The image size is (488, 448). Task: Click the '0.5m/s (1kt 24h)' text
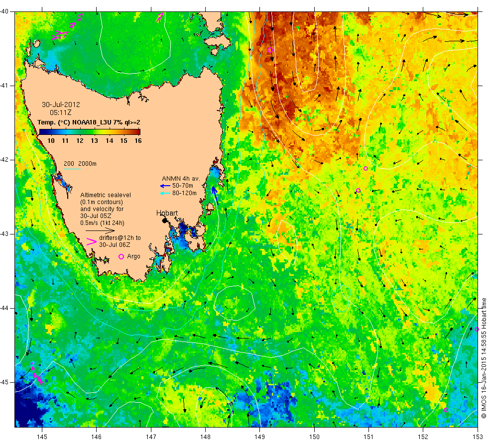[x=103, y=223]
